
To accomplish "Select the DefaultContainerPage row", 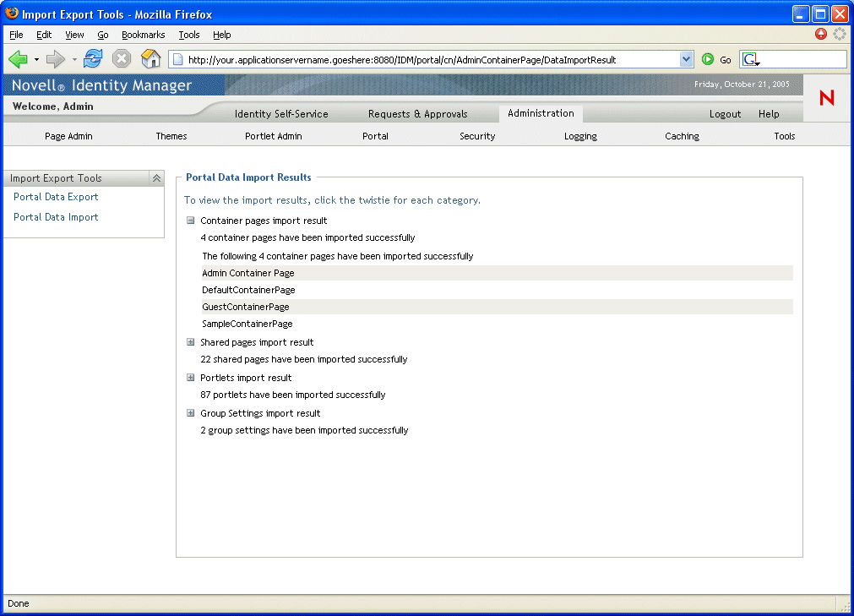I will (498, 290).
